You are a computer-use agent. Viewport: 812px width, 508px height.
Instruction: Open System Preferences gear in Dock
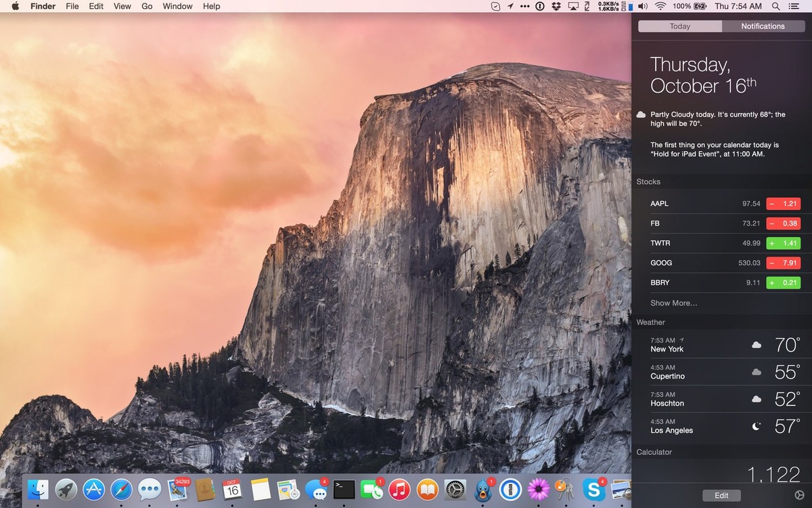(x=455, y=489)
